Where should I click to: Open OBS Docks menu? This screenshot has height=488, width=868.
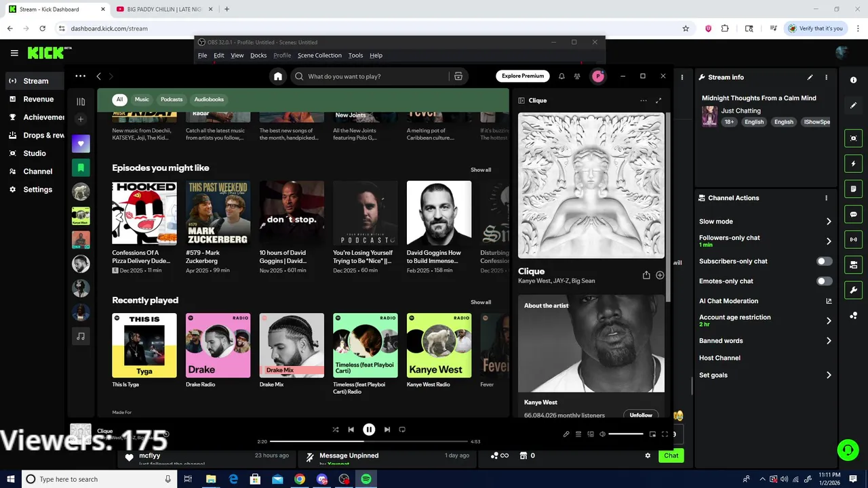pos(258,56)
